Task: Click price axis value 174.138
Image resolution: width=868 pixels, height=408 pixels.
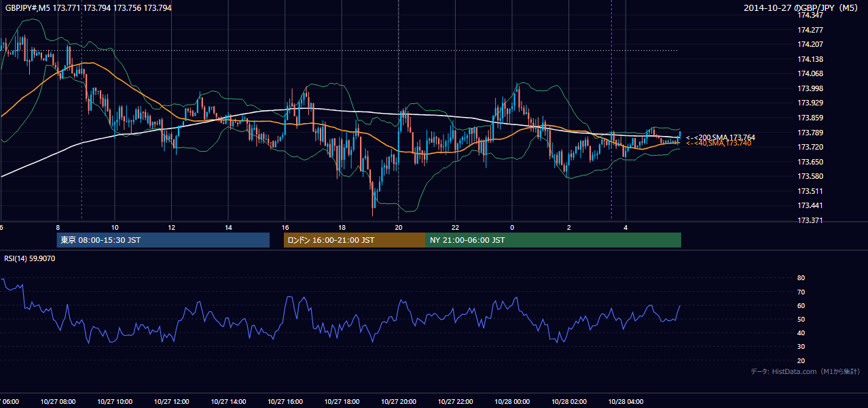Action: 810,59
